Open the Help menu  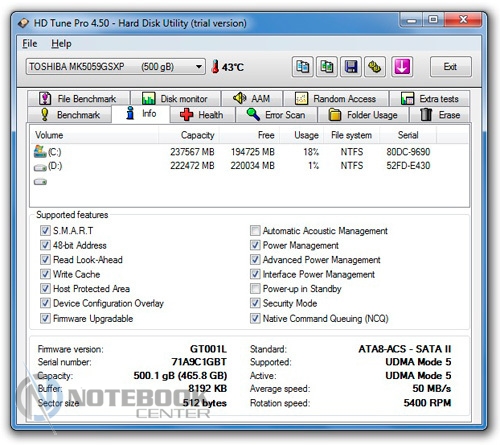coord(61,44)
